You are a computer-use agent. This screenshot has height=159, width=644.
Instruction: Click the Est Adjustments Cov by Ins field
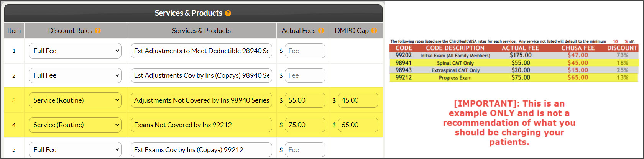[x=201, y=75]
